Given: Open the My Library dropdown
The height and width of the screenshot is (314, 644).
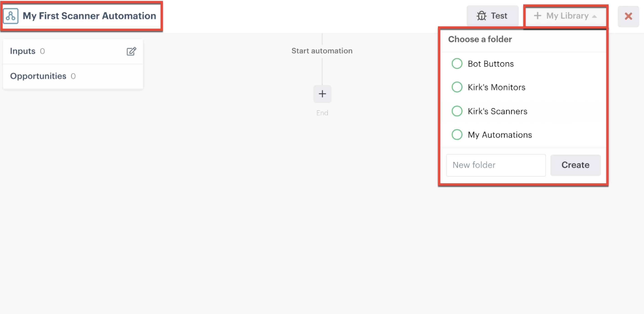Looking at the screenshot, I should (x=565, y=16).
